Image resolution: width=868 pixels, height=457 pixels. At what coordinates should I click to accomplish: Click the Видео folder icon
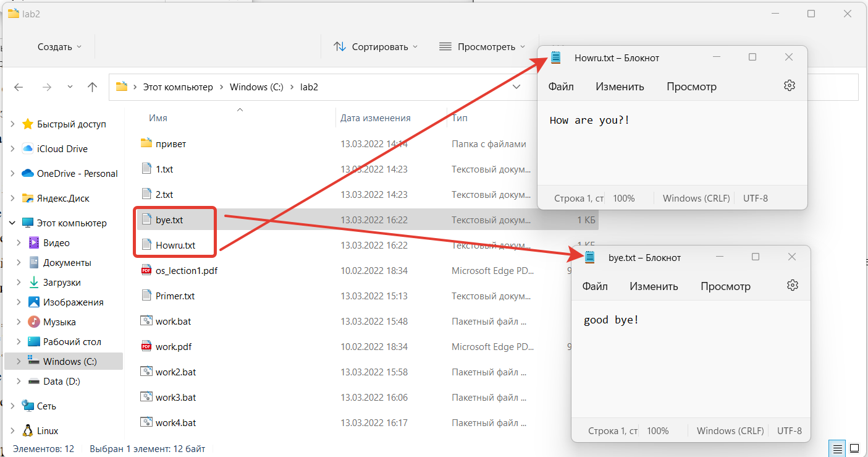click(x=34, y=242)
